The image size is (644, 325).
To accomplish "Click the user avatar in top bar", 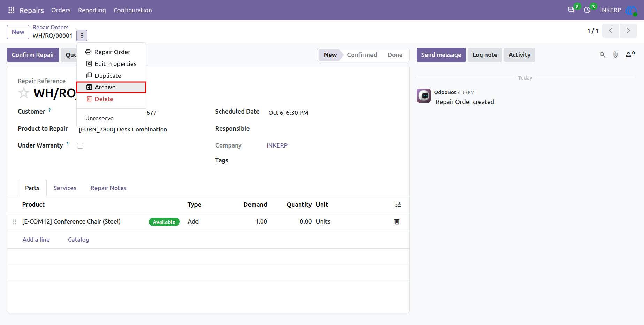I will 631,10.
